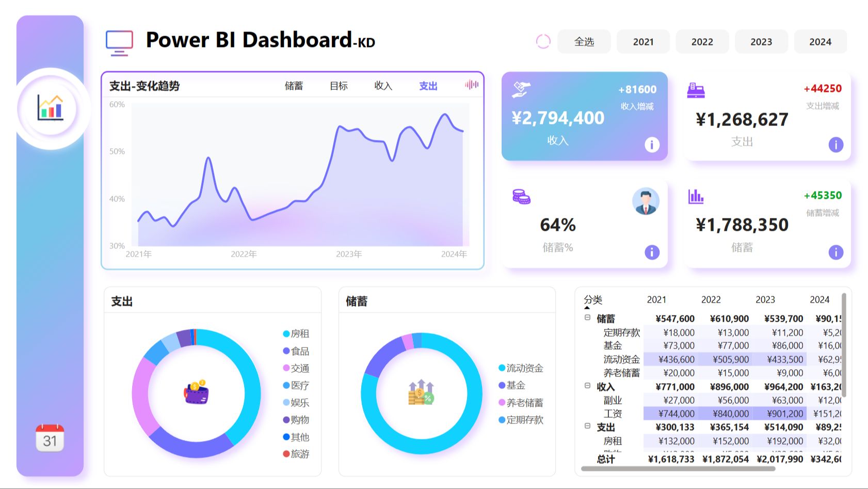Select the 支出 tab in trend chart
The image size is (868, 489).
point(428,86)
